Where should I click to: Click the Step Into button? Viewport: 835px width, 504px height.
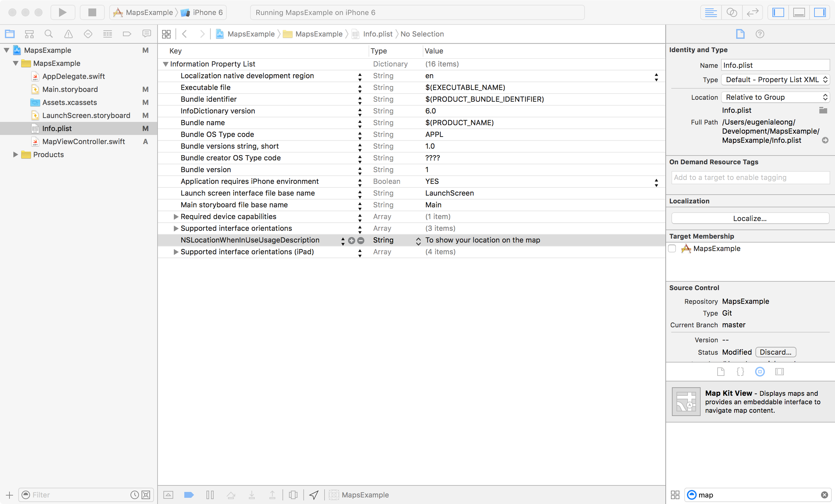point(252,495)
